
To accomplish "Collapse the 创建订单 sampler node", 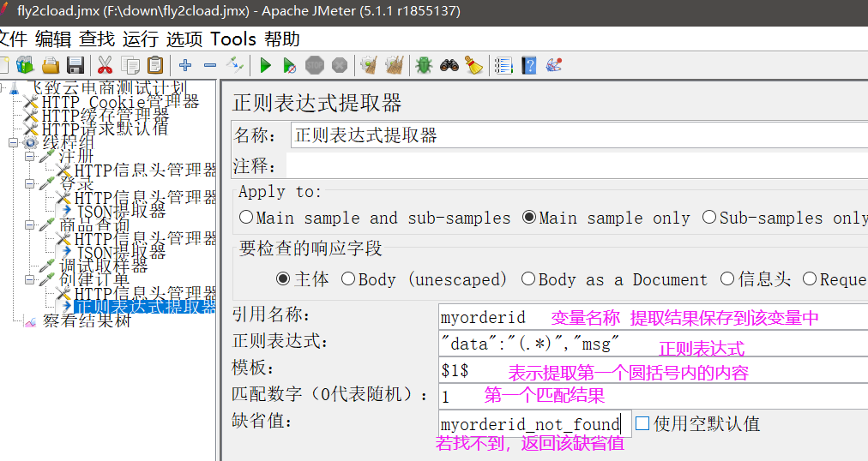I will click(30, 279).
